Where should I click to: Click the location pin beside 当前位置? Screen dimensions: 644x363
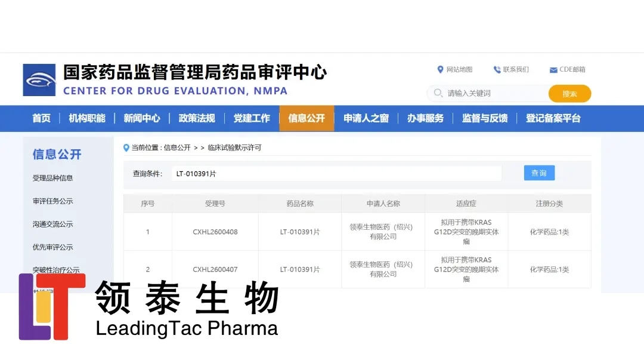(x=126, y=147)
